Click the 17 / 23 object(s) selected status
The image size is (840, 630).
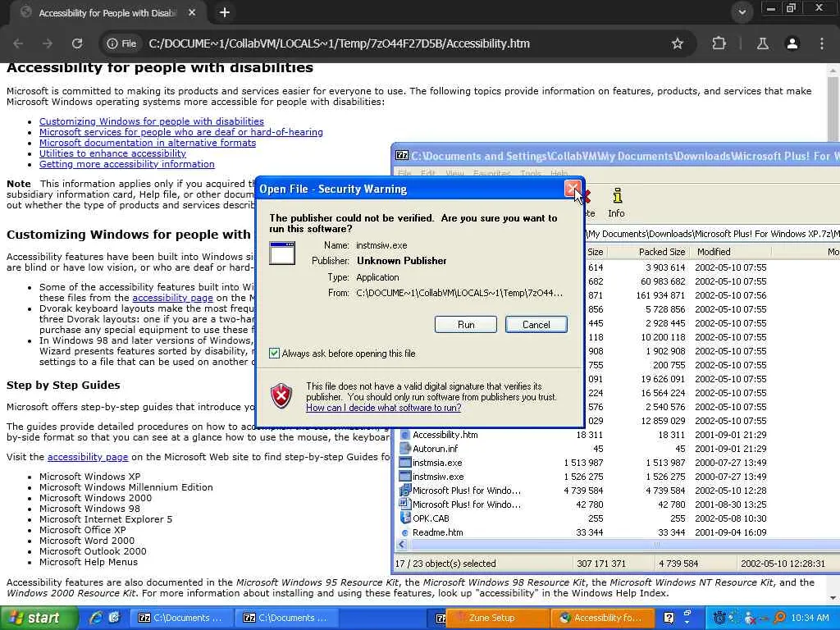pos(445,564)
